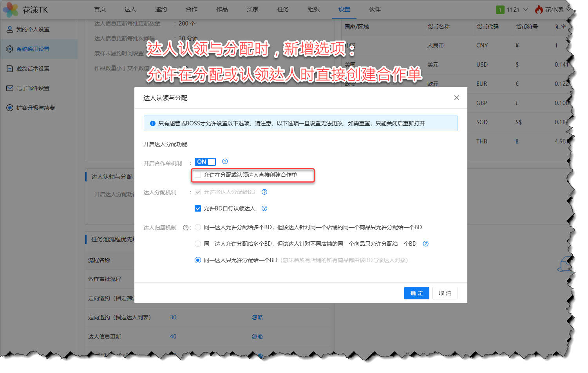Click the 花漾TK logo icon
Screen dimensions: 588x373
(11, 9)
